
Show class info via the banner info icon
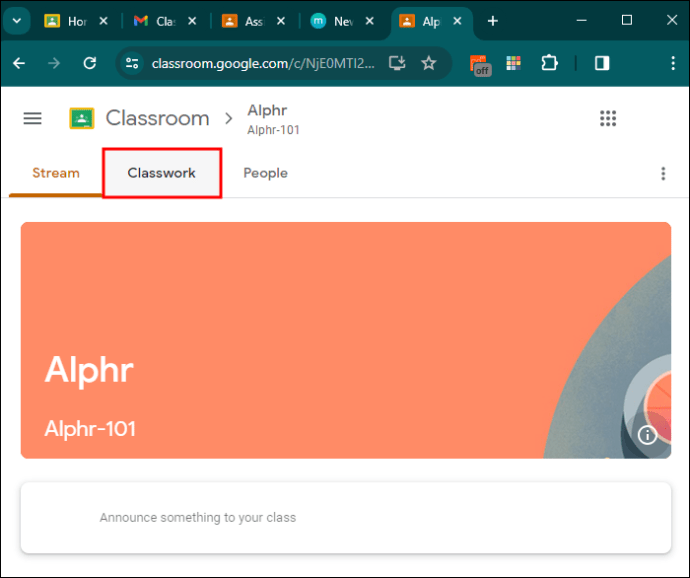tap(647, 435)
